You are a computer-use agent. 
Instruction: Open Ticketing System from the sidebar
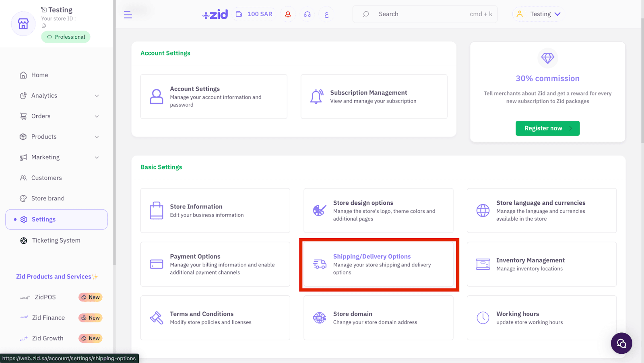tap(56, 241)
